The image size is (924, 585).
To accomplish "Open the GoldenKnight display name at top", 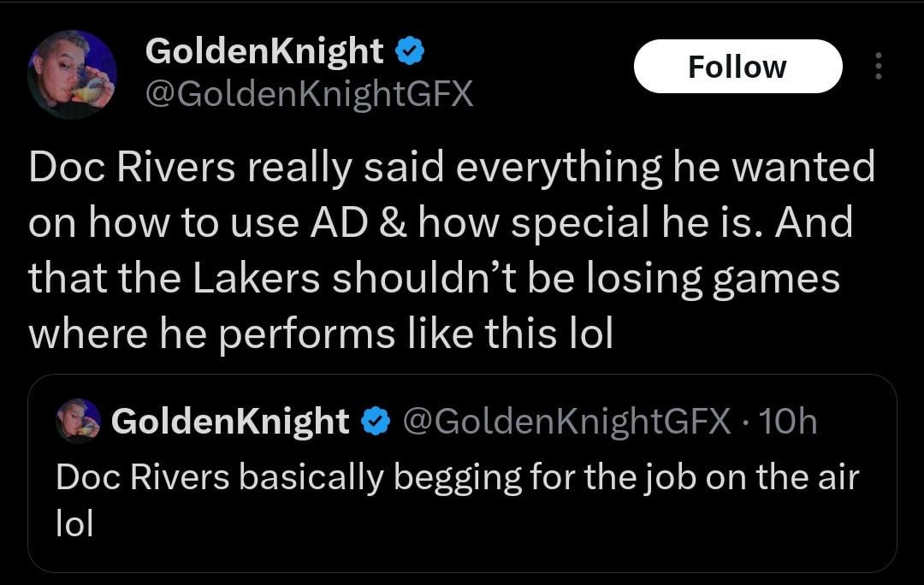I will pos(264,52).
